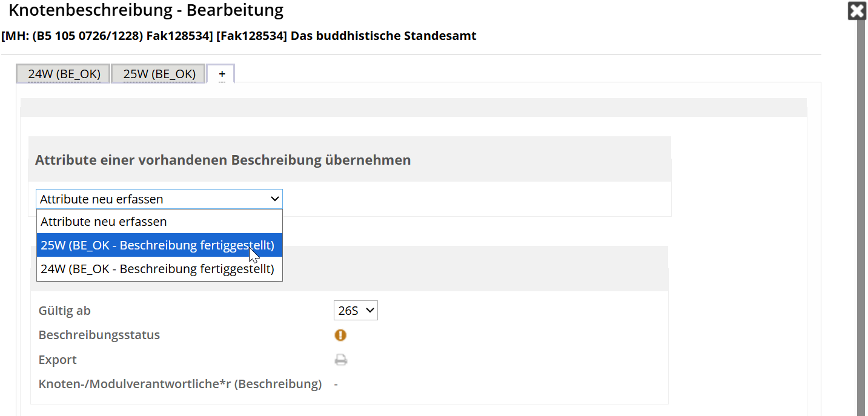Click the dash value beside Knoten-/Modulverantwortliche*r
The image size is (868, 416).
[x=336, y=384]
